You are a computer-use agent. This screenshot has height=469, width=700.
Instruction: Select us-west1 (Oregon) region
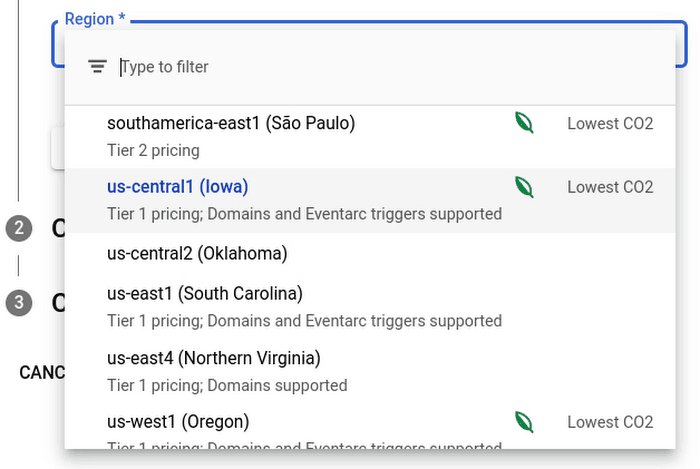[178, 422]
